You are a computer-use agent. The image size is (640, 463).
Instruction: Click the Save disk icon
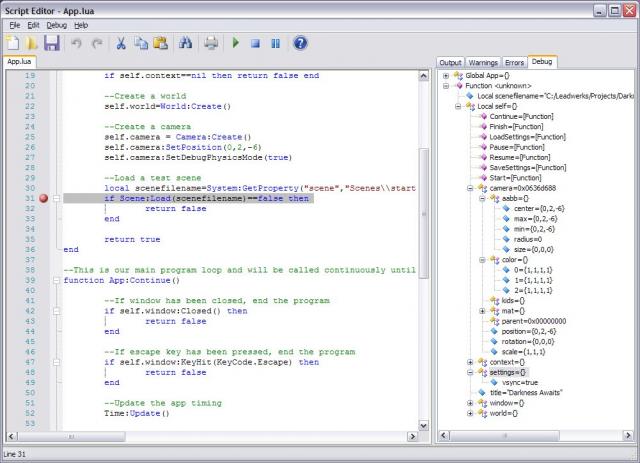click(x=51, y=43)
